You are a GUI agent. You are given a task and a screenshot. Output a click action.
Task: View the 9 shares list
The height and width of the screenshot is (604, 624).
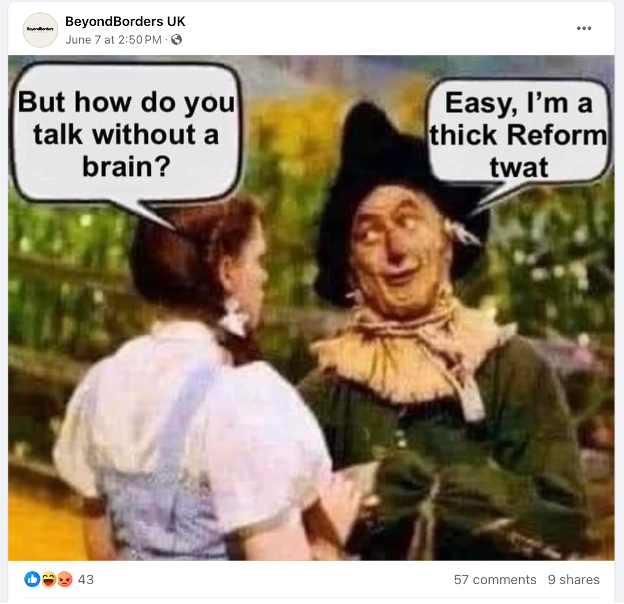click(573, 580)
